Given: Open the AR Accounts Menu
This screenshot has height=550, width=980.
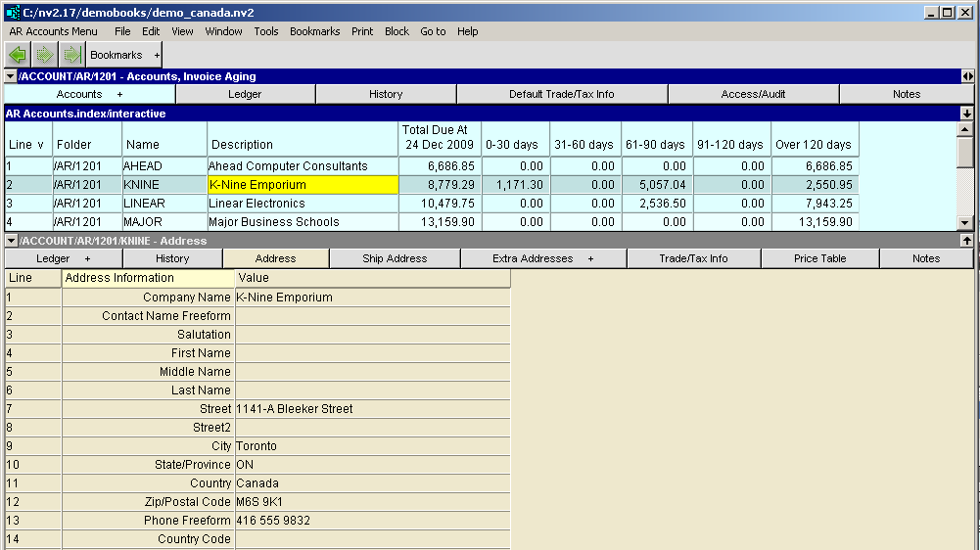Looking at the screenshot, I should coord(53,31).
